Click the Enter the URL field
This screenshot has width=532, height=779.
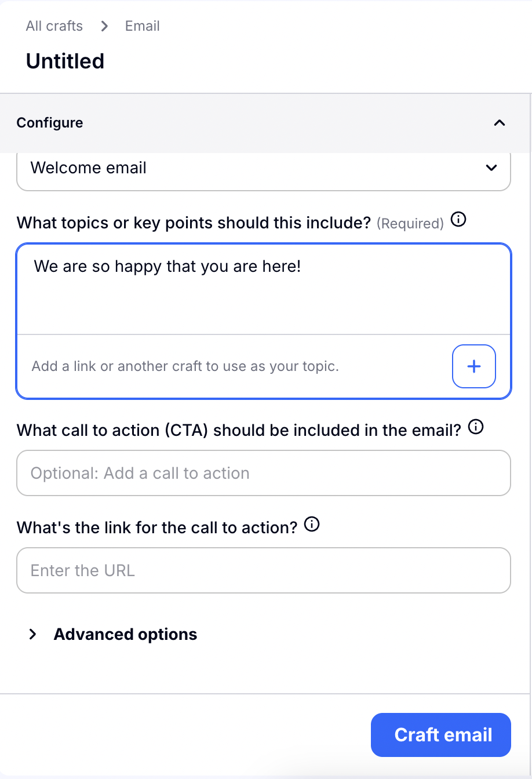pos(264,570)
